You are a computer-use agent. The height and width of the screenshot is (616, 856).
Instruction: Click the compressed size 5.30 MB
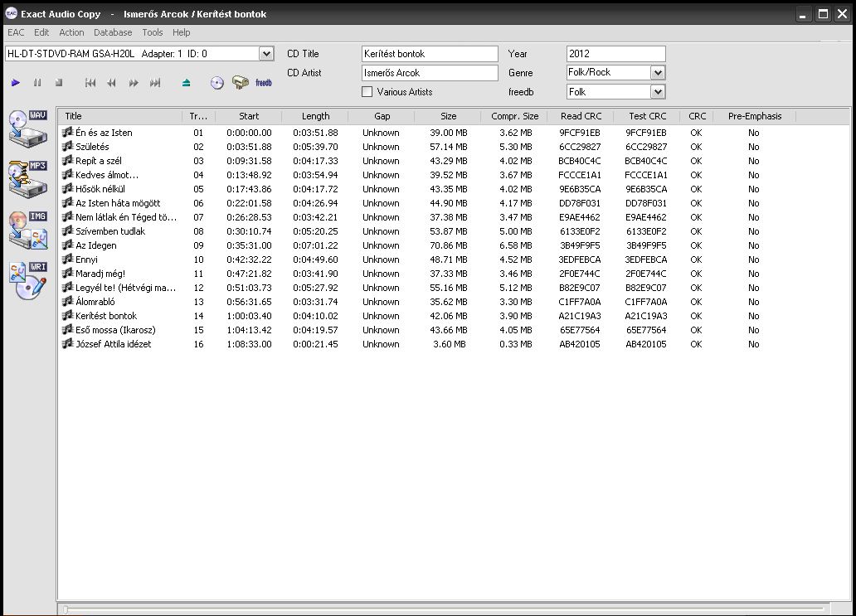pyautogui.click(x=515, y=146)
